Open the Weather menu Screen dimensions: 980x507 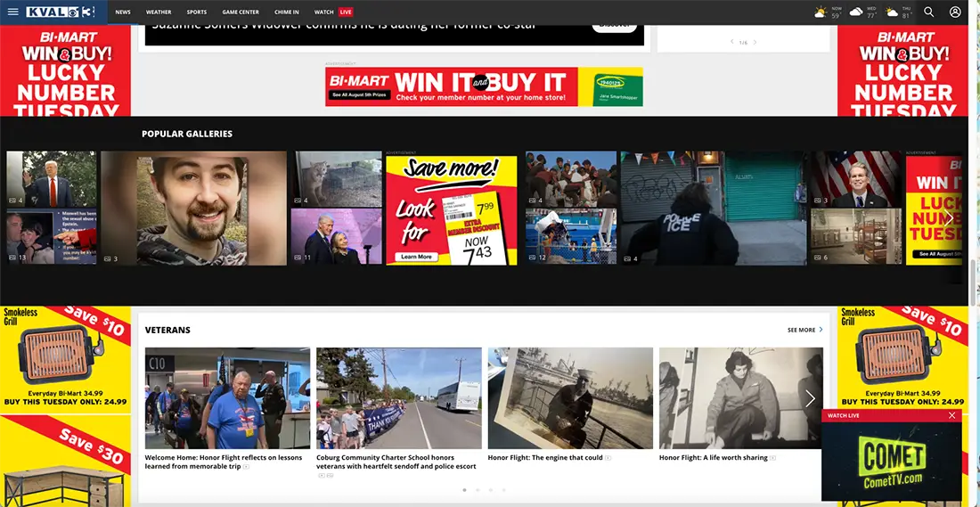click(159, 12)
